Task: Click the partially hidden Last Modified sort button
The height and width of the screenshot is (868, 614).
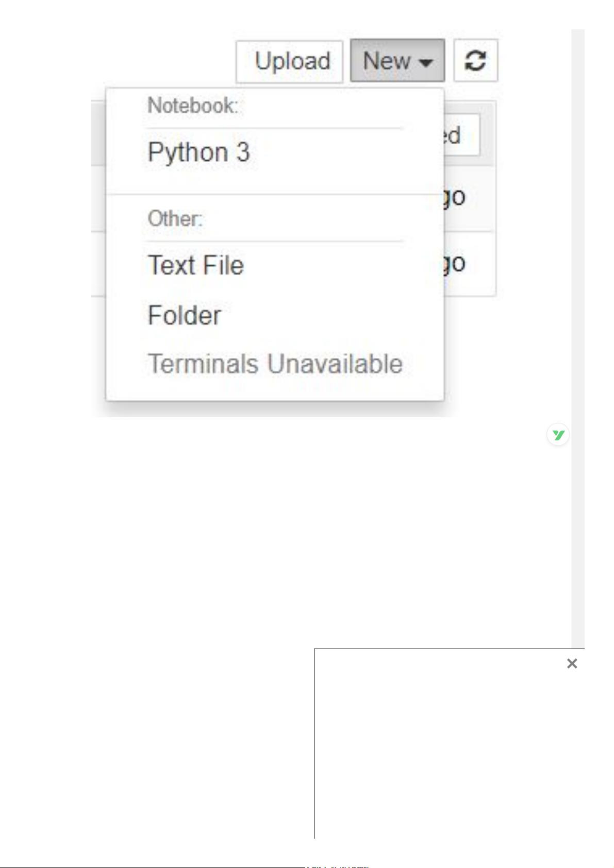Action: click(461, 135)
